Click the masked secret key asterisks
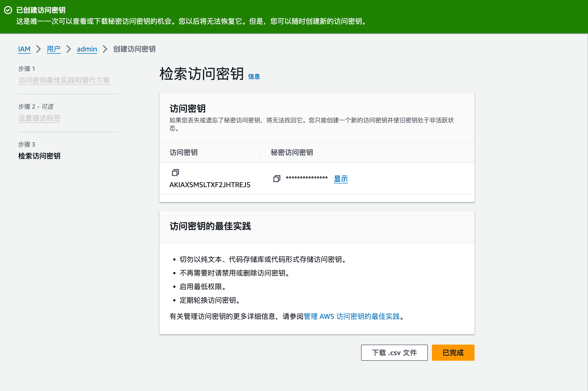The height and width of the screenshot is (391, 588). [307, 178]
